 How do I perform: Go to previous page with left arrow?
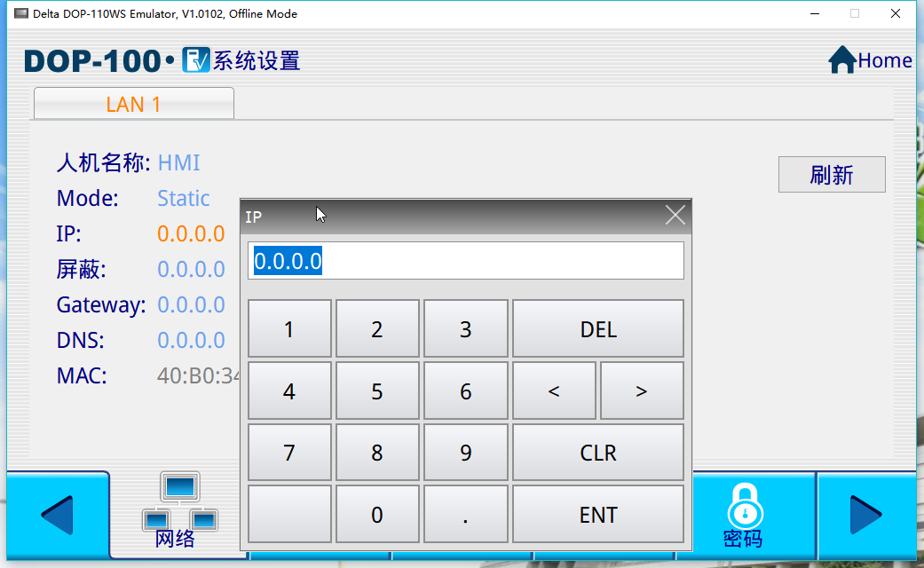pyautogui.click(x=58, y=516)
